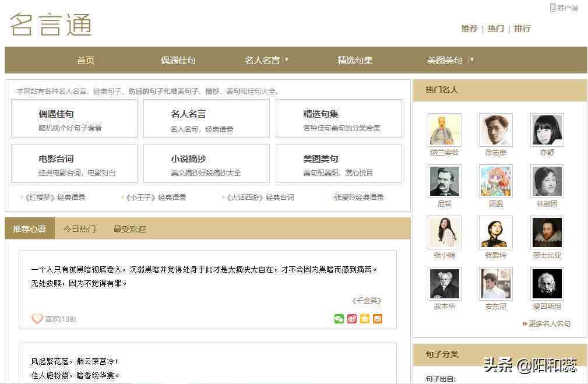Open 《红楼梦》经典语录 link
Screen dimensions: 588x384
[x=54, y=198]
